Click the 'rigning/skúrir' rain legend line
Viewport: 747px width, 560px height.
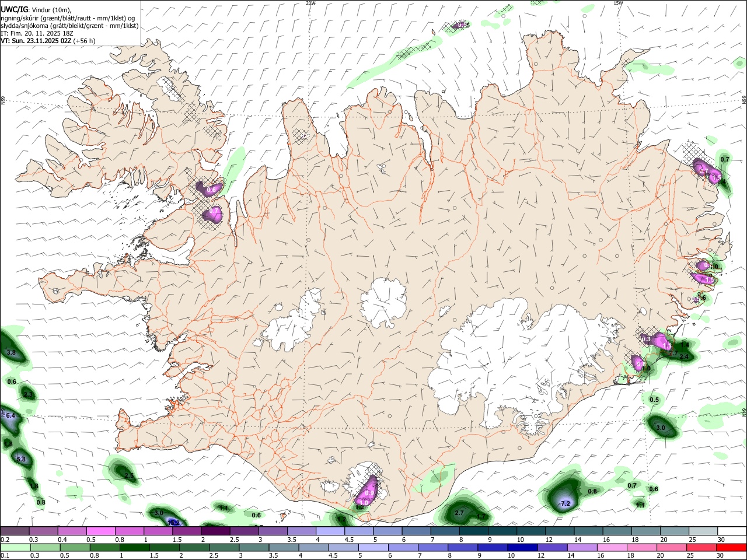68,18
